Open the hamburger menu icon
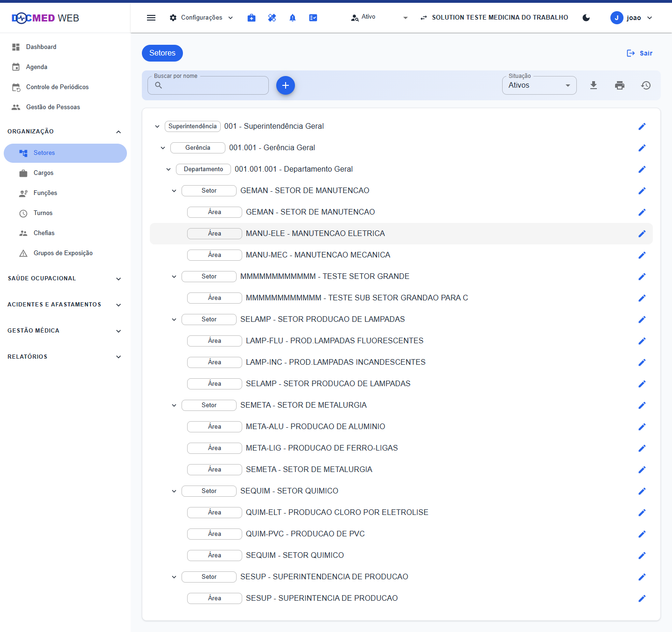 [x=151, y=18]
